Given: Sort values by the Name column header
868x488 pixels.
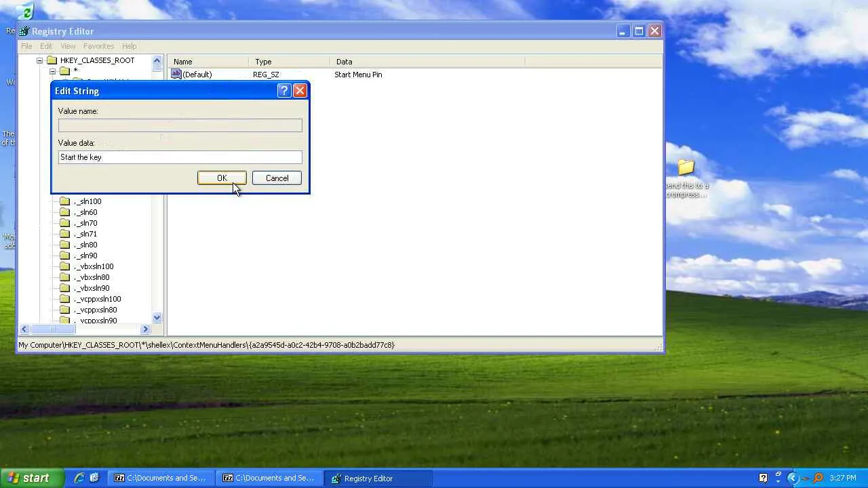Looking at the screenshot, I should click(x=208, y=62).
